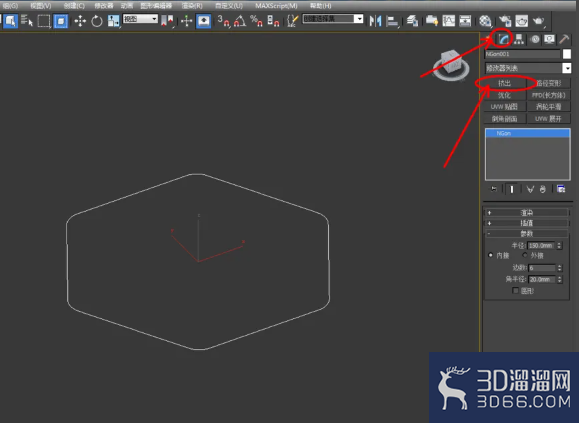579x423 pixels.
Task: Toggle Show End Result
Action: point(511,189)
